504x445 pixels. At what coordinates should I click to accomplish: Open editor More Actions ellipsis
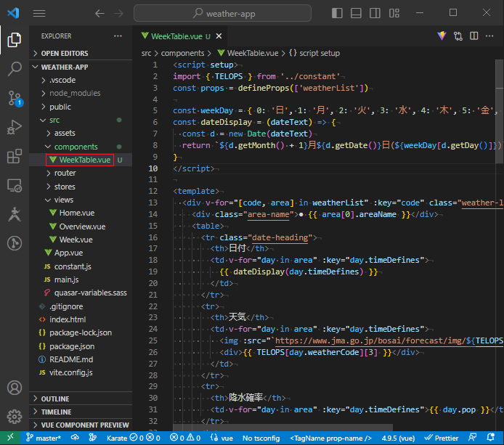(489, 36)
